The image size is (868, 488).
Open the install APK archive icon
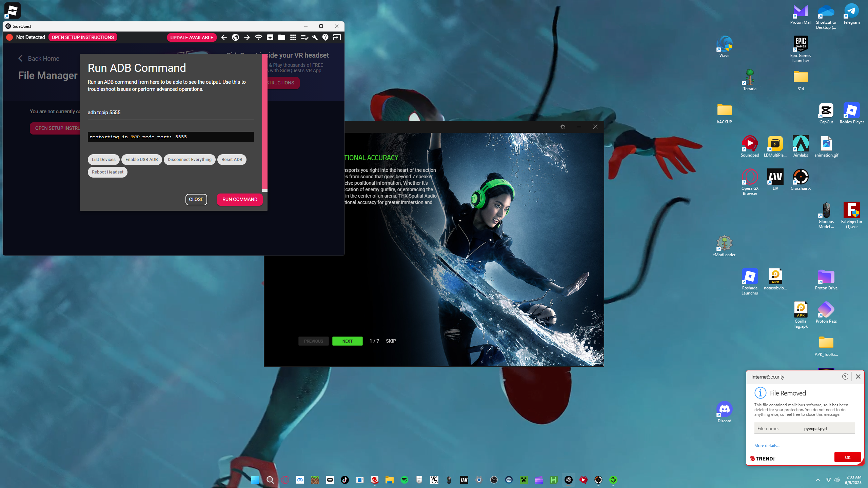click(x=270, y=37)
